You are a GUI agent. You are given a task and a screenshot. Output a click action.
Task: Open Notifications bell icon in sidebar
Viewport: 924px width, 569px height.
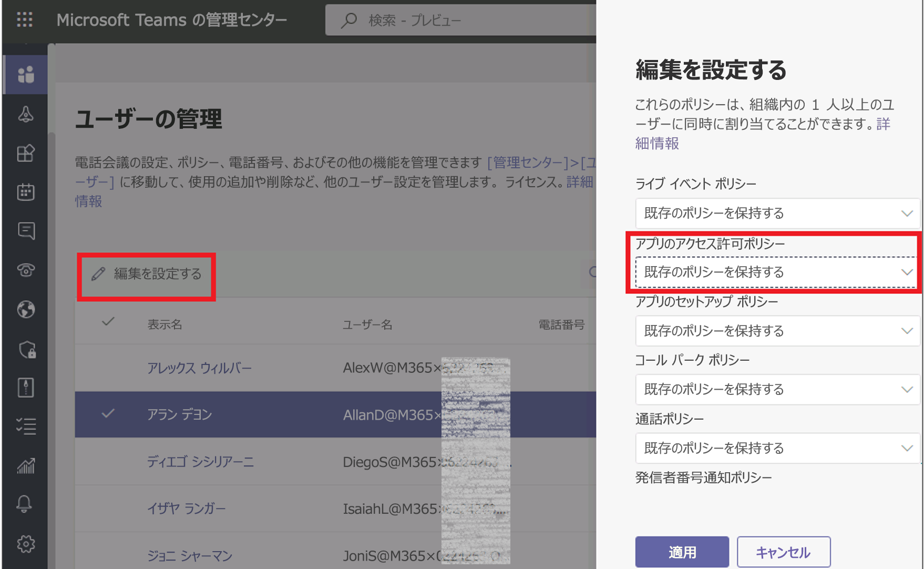24,504
